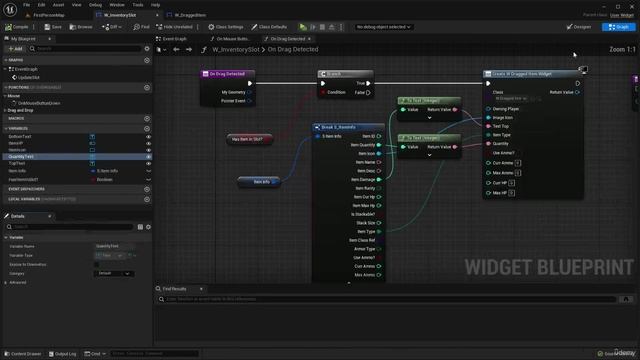Switch to Graph mode

tap(619, 27)
